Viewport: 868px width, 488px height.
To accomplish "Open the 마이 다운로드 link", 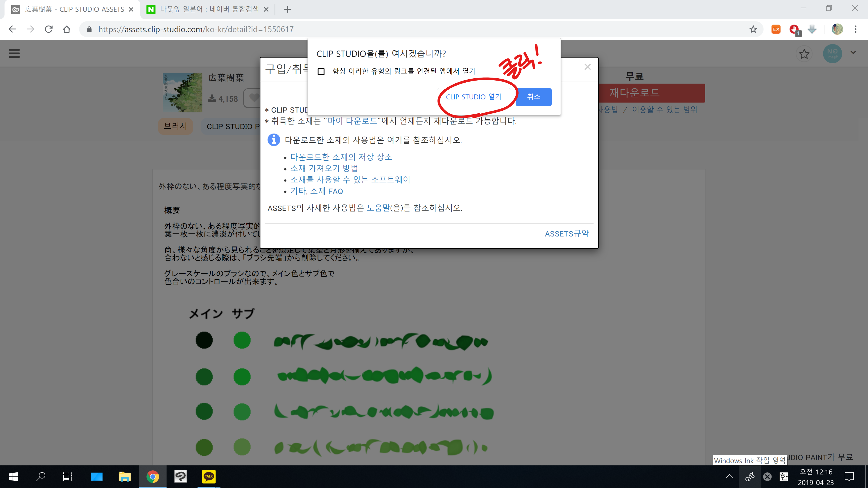I will pyautogui.click(x=352, y=121).
